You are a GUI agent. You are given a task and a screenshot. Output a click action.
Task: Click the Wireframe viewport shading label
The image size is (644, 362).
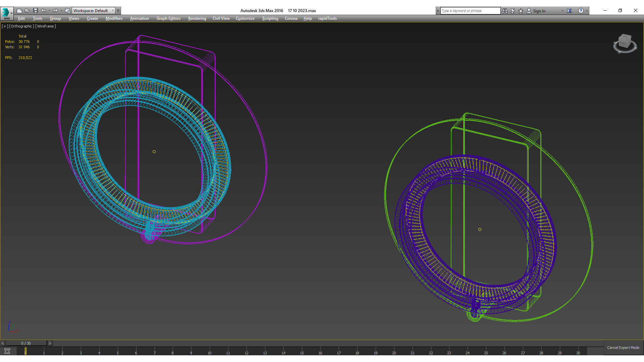click(x=46, y=26)
